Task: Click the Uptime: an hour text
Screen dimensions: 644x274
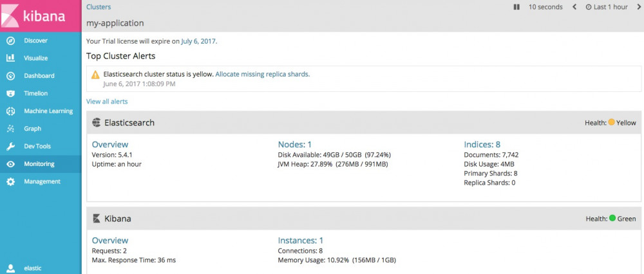Action: 117,164
